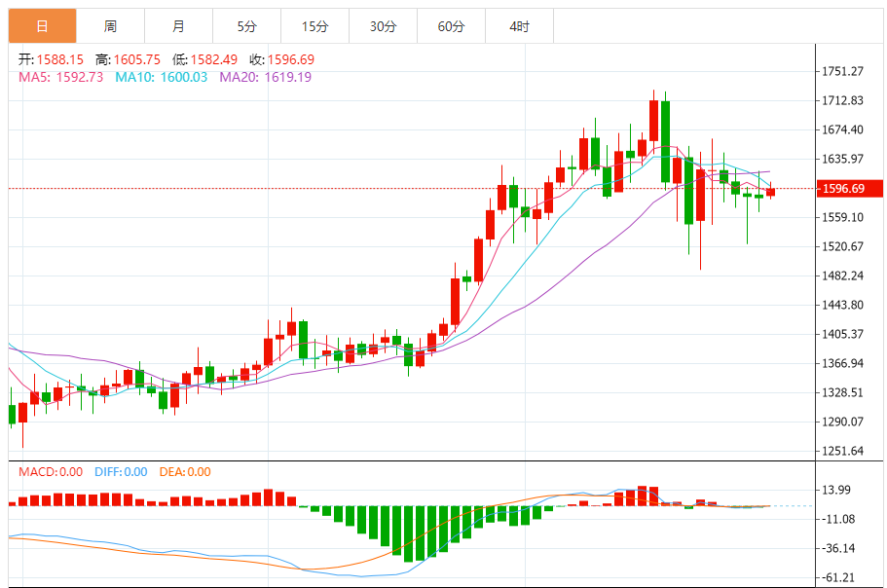Open the 30分 chart timeframe

383,26
